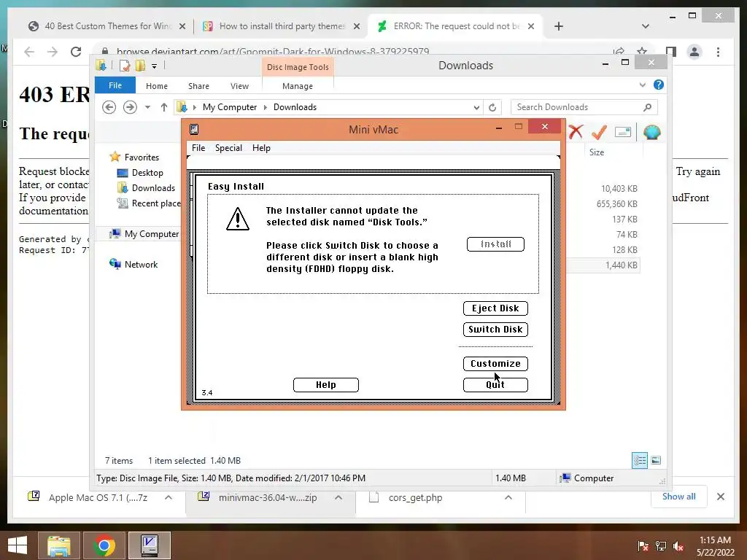
Task: Expand options for Apple Mac OS 7.1 download
Action: (169, 497)
